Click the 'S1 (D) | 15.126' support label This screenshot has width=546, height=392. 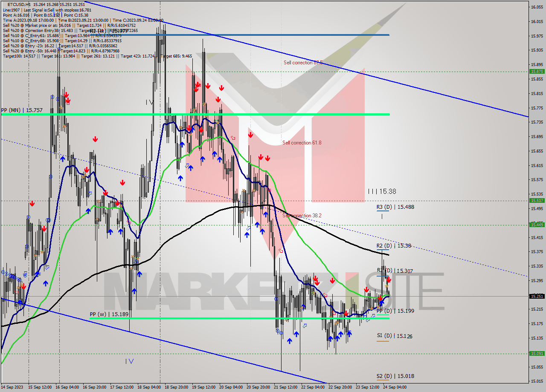tap(394, 336)
